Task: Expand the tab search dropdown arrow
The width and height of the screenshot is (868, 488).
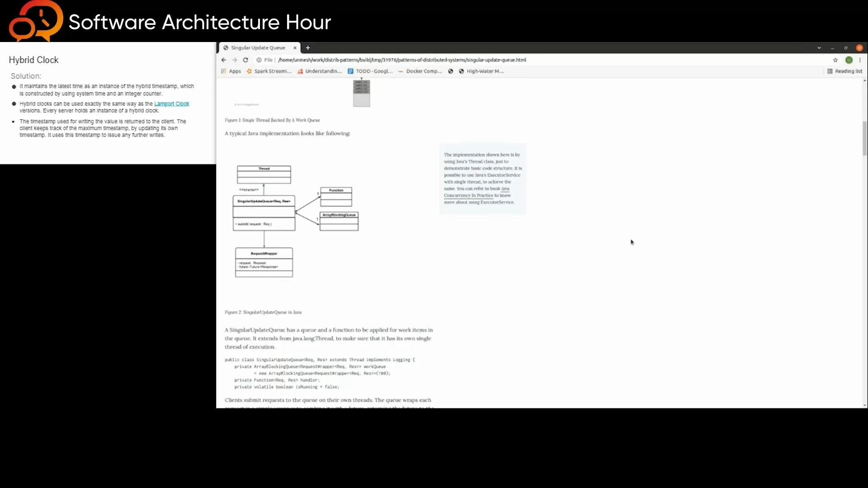Action: 819,47
